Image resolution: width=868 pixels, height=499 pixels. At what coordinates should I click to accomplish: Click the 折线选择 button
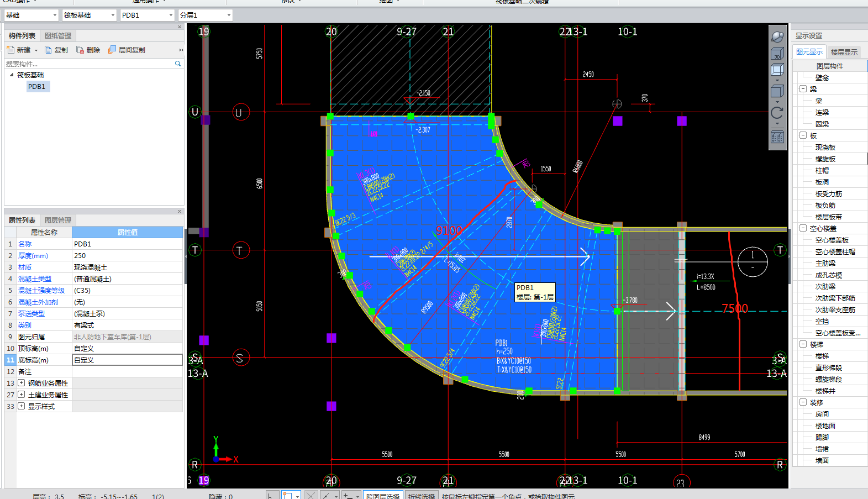tap(422, 496)
